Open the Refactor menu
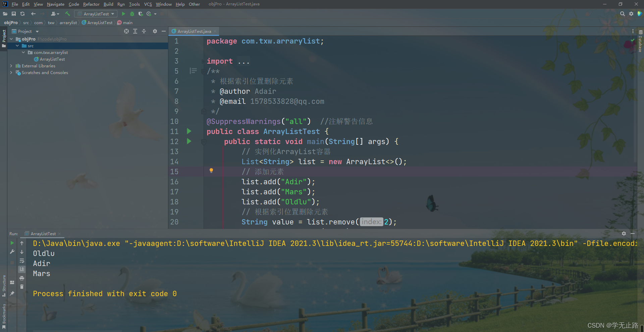The height and width of the screenshot is (332, 644). click(x=91, y=4)
